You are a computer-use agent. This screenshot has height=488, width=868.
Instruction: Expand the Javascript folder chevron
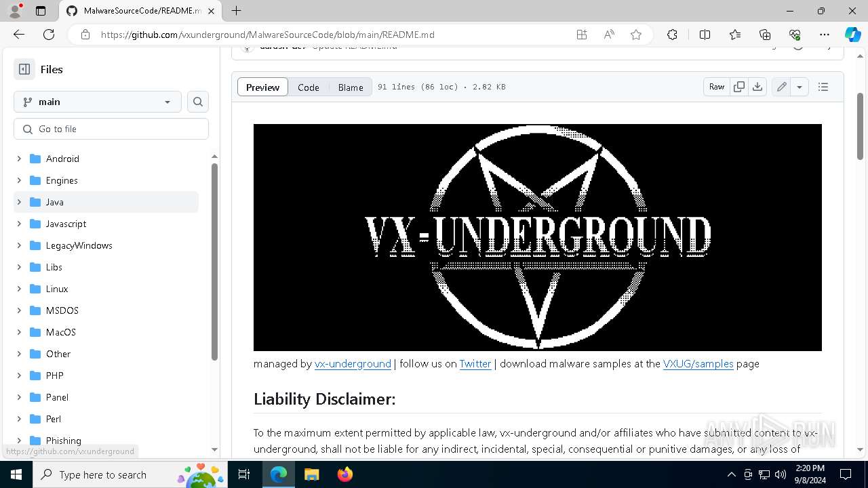pyautogui.click(x=19, y=224)
